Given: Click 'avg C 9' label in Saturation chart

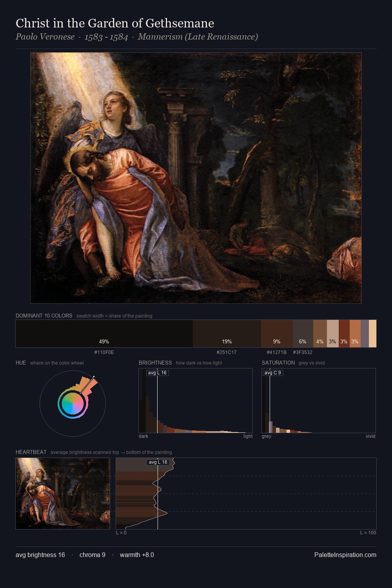Looking at the screenshot, I should pos(272,373).
